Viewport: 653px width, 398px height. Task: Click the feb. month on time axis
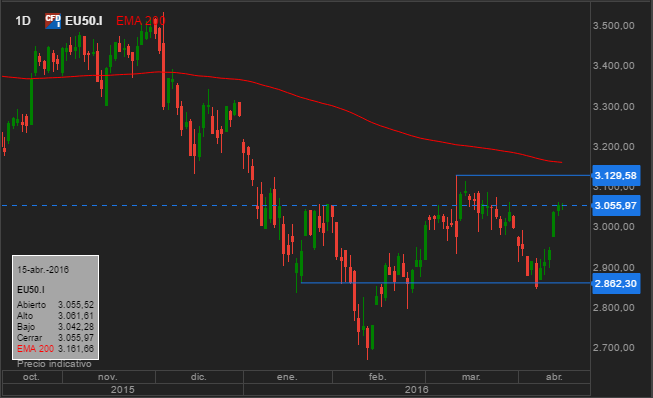(x=378, y=377)
